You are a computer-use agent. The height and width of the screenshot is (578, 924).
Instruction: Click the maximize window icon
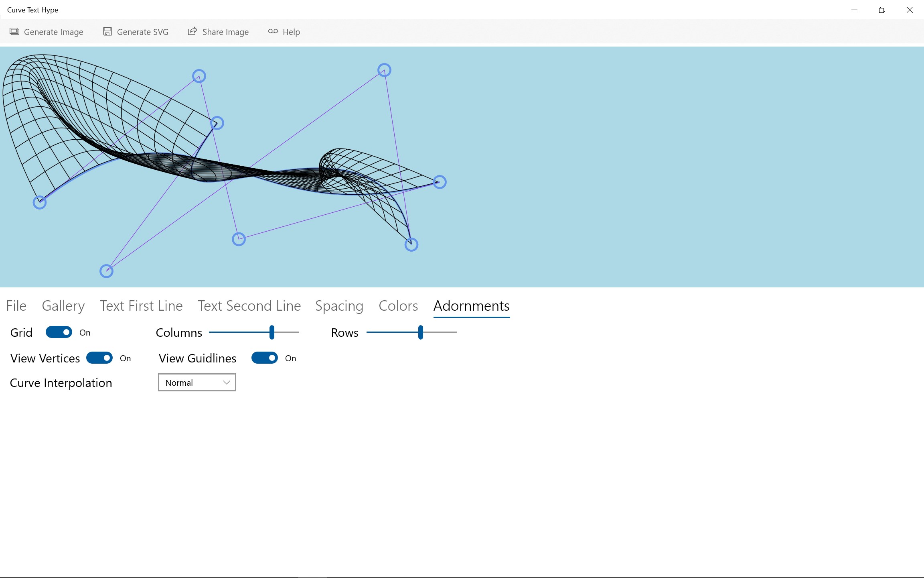[881, 10]
